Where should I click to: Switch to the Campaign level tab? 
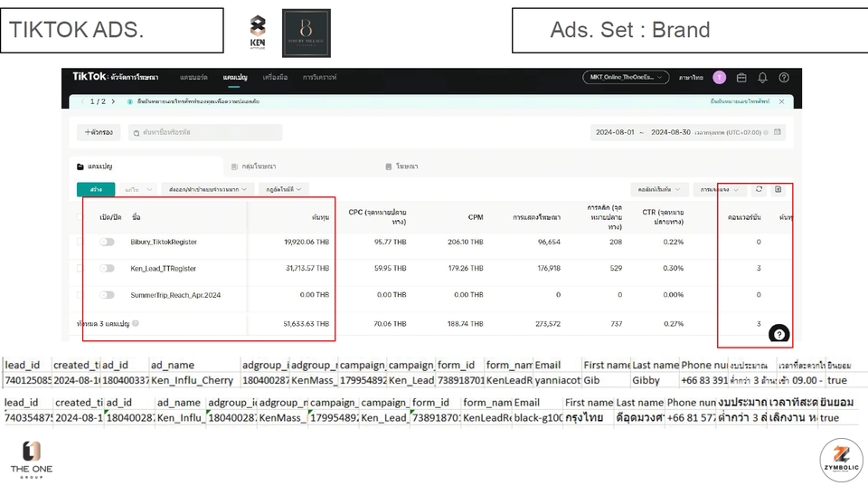point(146,167)
